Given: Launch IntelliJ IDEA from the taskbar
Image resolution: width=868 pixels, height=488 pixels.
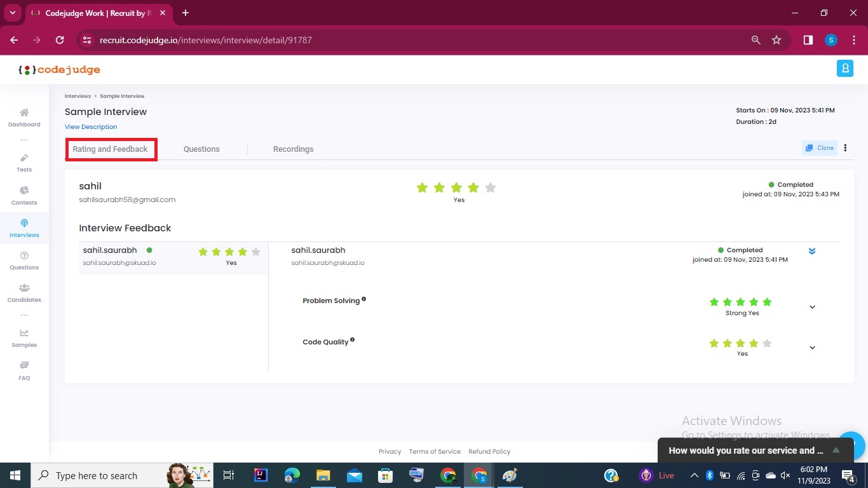Looking at the screenshot, I should (x=261, y=475).
